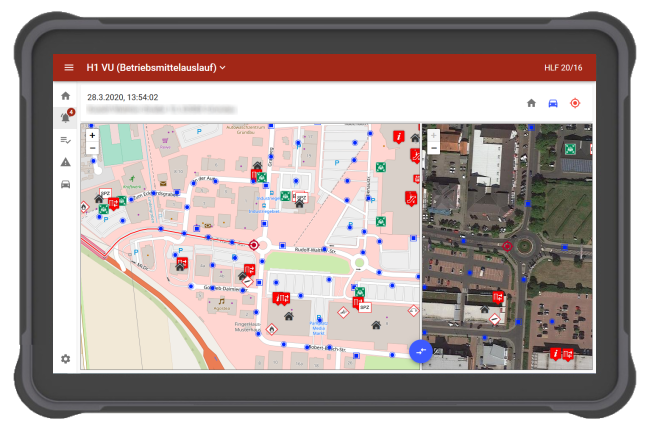Center map on the blue vehicle icon
The image size is (650, 439).
[553, 103]
